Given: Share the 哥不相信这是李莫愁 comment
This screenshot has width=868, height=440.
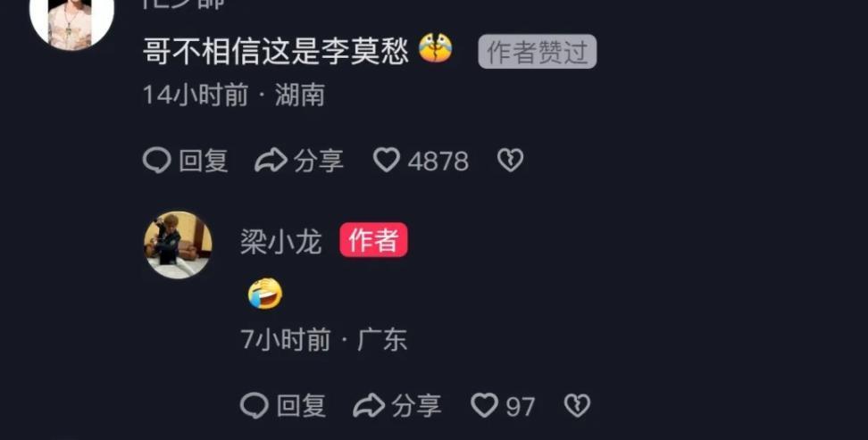Looking at the screenshot, I should (299, 161).
